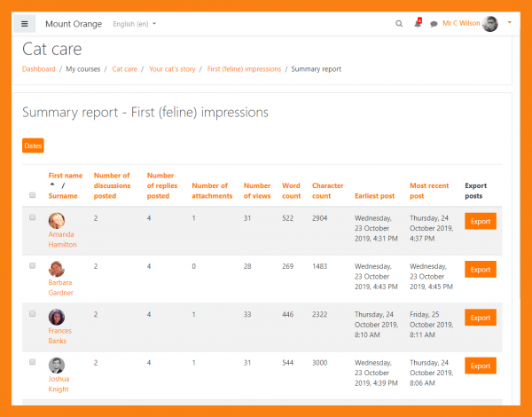
Task: Sort by Most recent post column
Action: pyautogui.click(x=430, y=190)
